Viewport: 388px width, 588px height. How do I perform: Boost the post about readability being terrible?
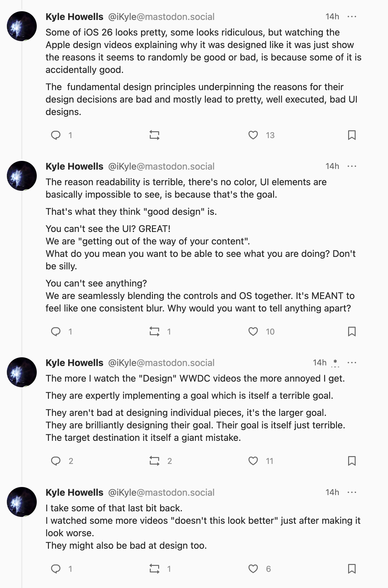coord(155,331)
